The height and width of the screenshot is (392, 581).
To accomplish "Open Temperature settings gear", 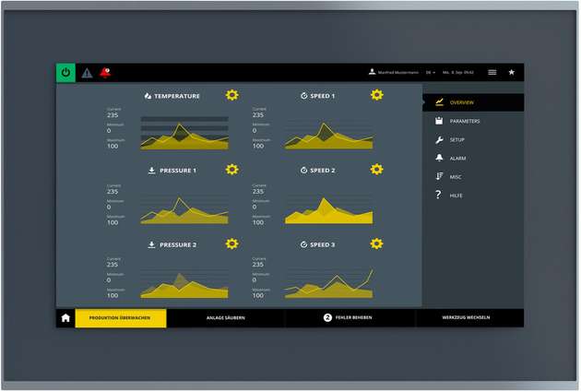I will [x=231, y=95].
